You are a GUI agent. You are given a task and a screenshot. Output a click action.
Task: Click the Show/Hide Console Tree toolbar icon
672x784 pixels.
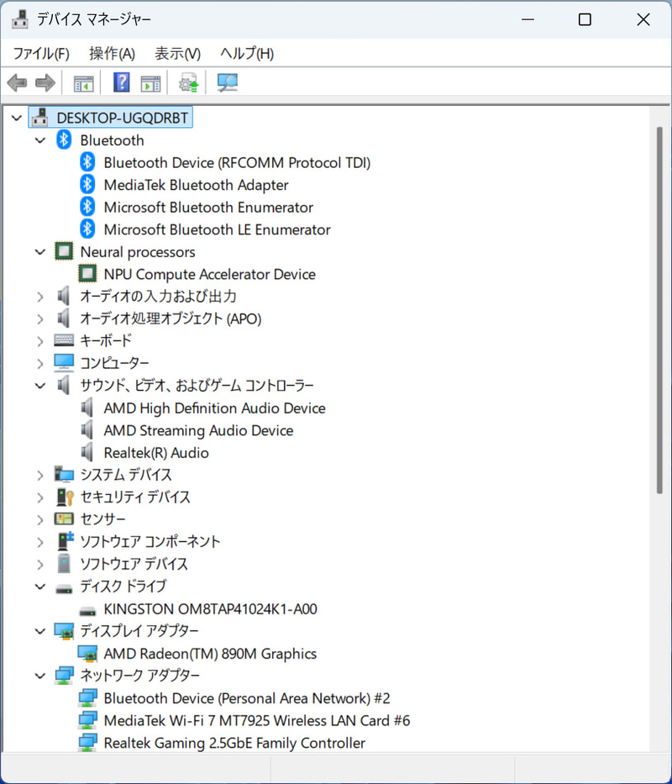tap(82, 82)
